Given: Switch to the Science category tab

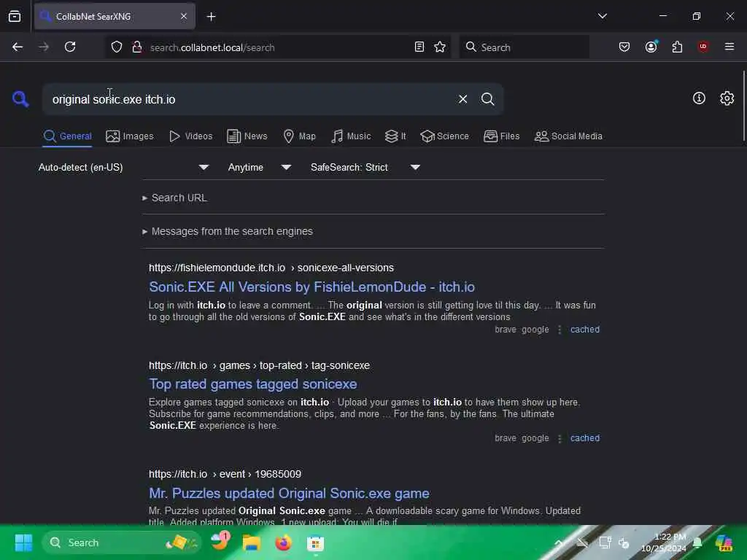Looking at the screenshot, I should (x=444, y=136).
